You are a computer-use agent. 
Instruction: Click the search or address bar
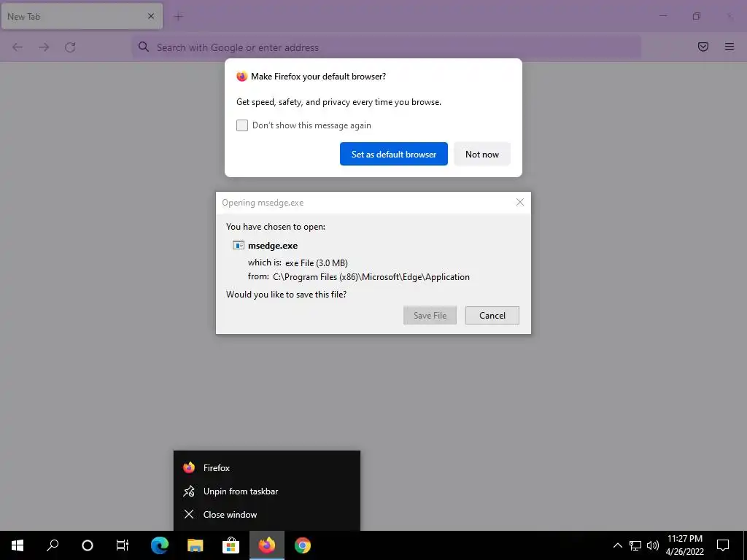click(387, 47)
